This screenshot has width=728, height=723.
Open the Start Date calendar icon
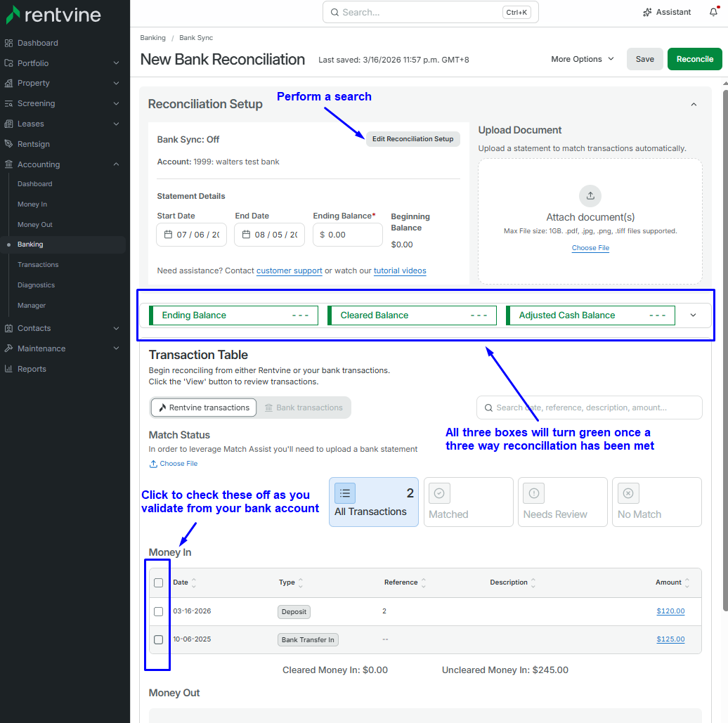coord(168,235)
